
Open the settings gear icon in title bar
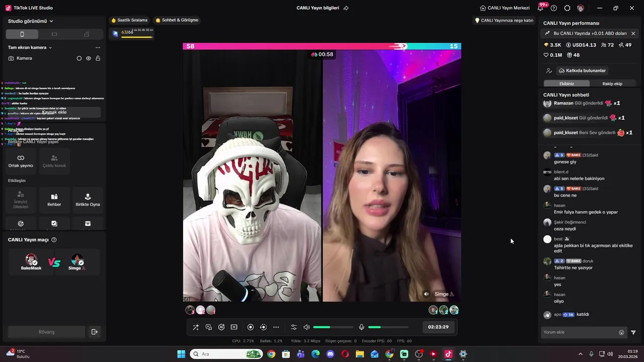click(567, 8)
